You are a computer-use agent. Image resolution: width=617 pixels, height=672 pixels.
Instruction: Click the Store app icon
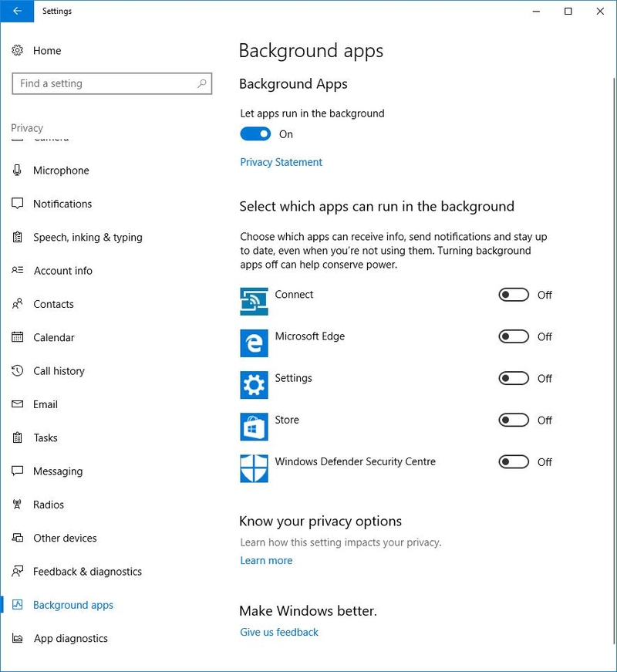254,427
